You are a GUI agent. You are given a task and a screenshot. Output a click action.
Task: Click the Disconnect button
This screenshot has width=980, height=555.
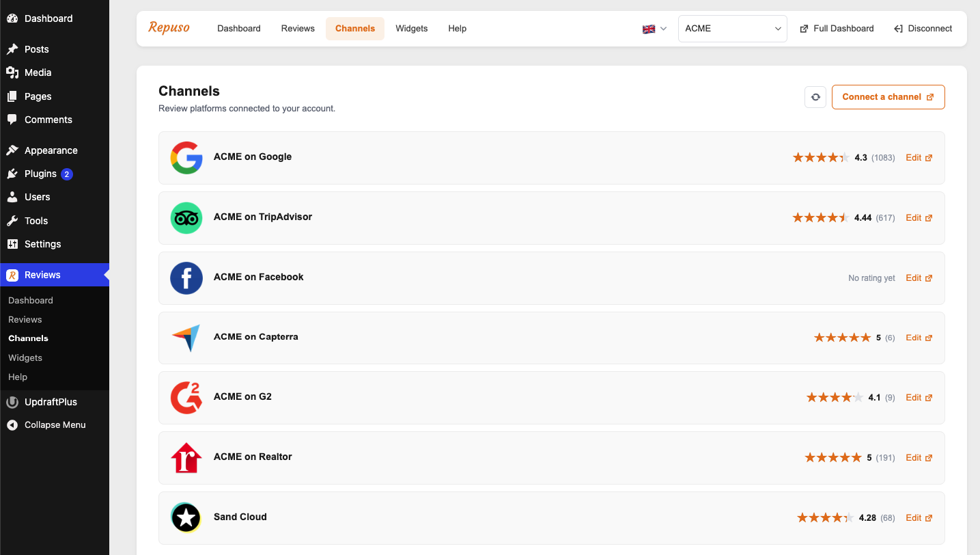click(923, 29)
